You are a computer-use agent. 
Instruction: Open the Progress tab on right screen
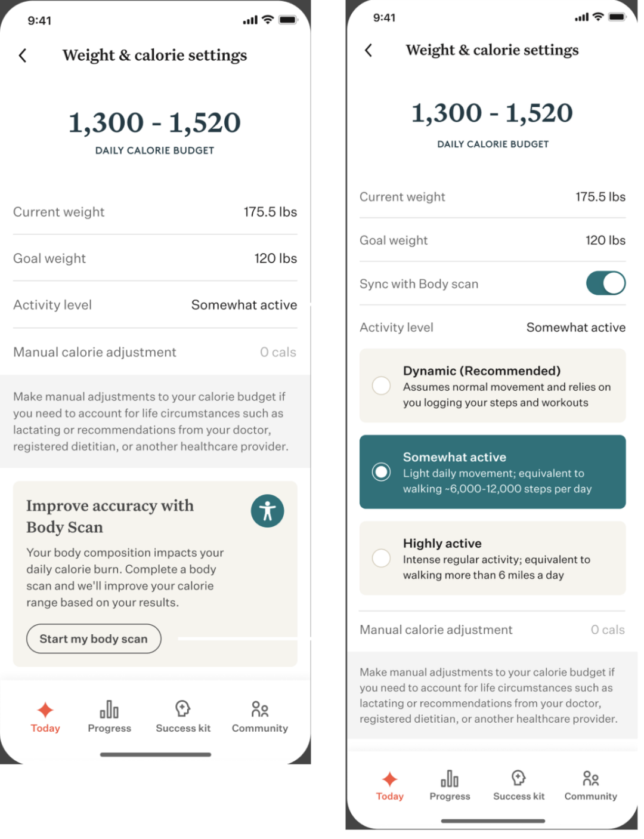(450, 778)
